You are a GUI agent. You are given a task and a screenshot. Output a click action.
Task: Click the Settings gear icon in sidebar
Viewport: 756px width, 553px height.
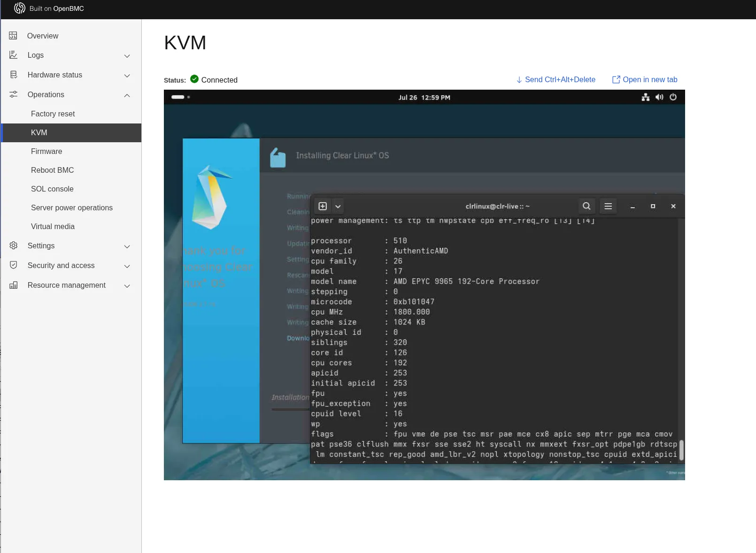[x=14, y=246]
